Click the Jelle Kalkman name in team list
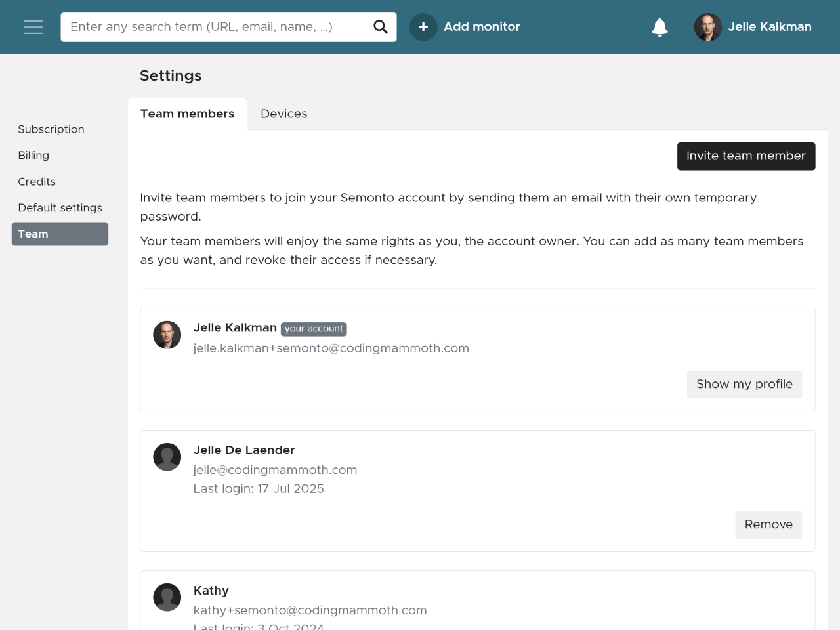 [x=235, y=327]
